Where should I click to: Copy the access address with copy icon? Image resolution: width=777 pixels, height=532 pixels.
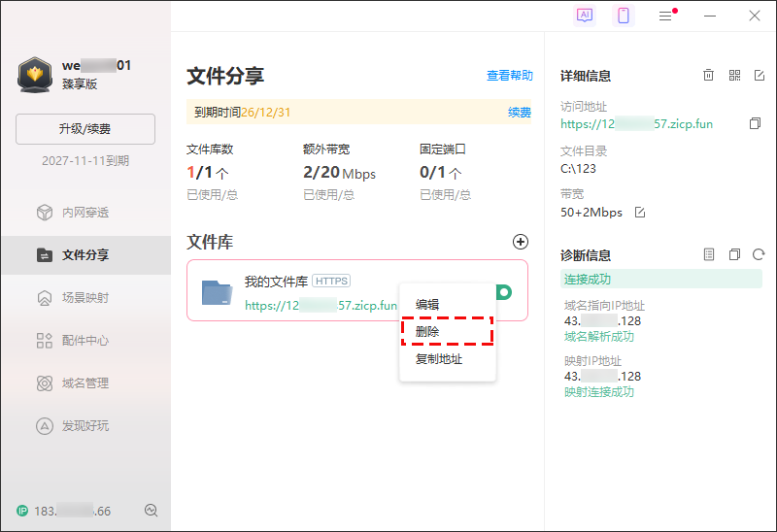(x=755, y=124)
